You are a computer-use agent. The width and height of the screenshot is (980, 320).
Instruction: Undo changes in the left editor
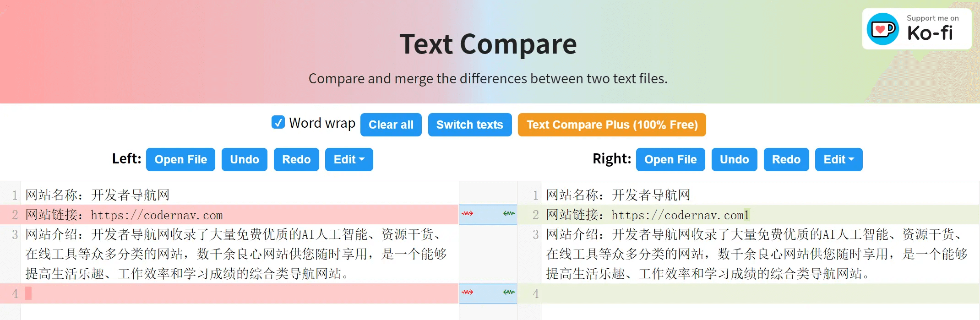[x=244, y=159]
